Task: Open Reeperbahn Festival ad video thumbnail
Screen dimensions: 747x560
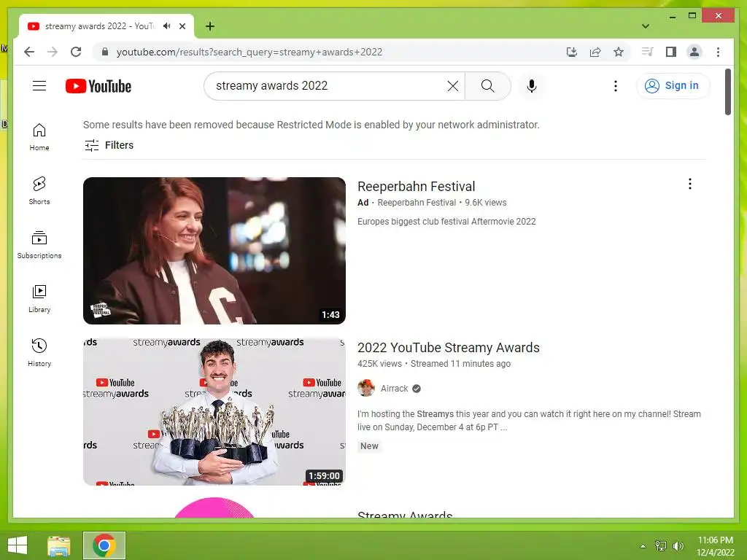Action: tap(214, 251)
